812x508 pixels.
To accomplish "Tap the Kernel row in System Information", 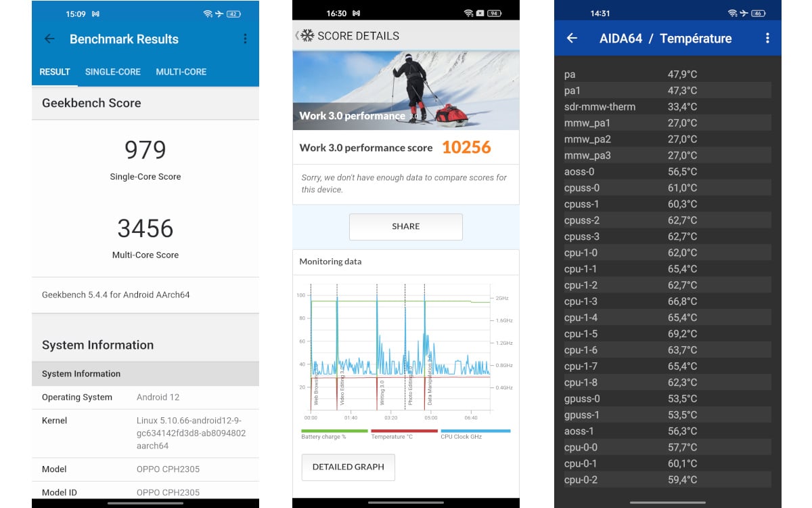I will coord(145,433).
